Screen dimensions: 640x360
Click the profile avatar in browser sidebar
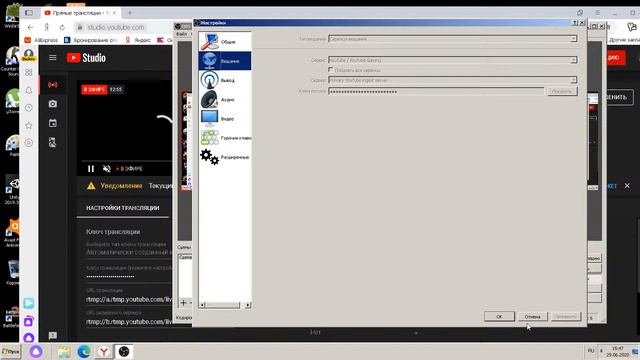29,54
